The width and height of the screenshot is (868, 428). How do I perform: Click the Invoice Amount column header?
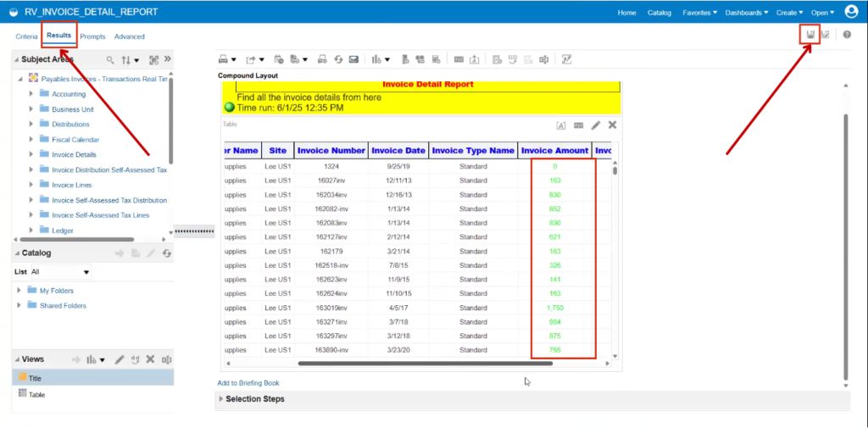554,150
